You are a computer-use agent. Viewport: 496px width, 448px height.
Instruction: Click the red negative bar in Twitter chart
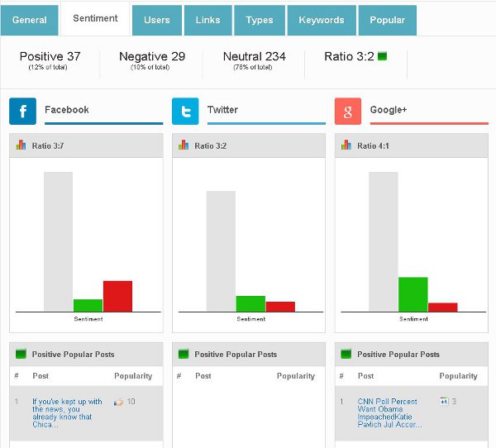pos(280,307)
